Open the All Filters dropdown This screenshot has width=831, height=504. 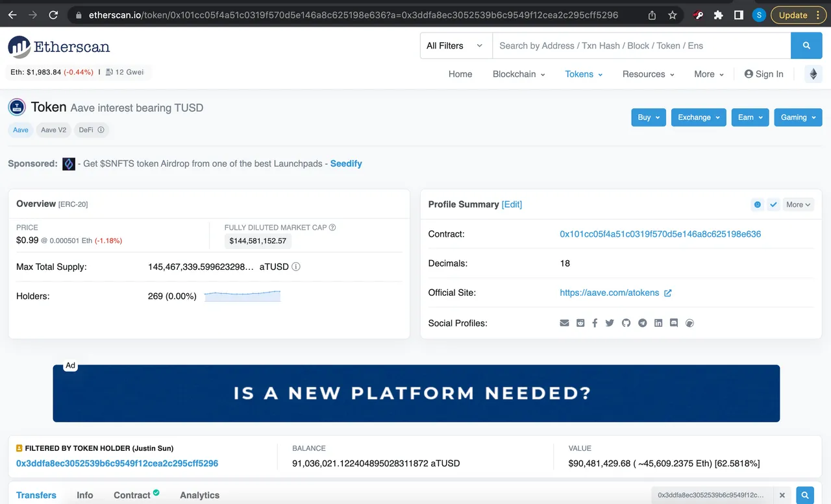(456, 45)
